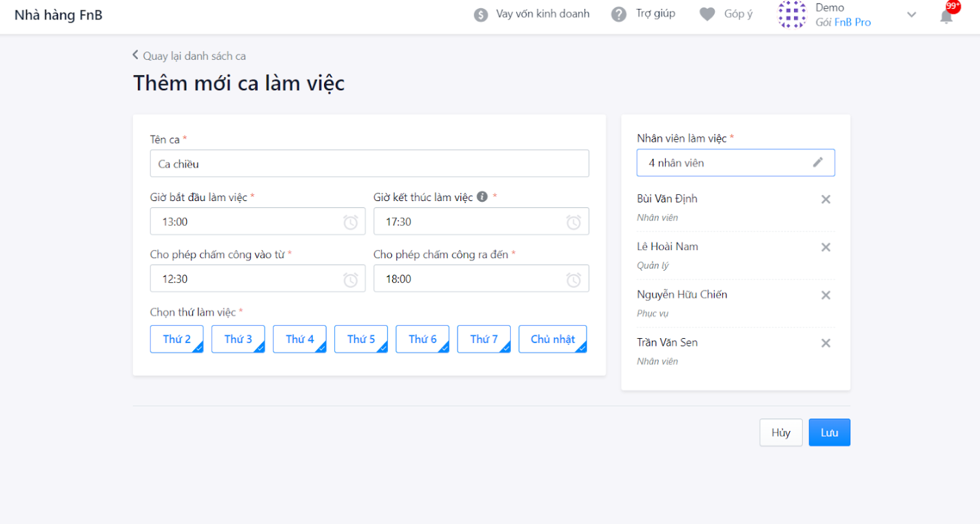Save the shift with Lưu button
Viewport: 980px width, 524px height.
830,432
